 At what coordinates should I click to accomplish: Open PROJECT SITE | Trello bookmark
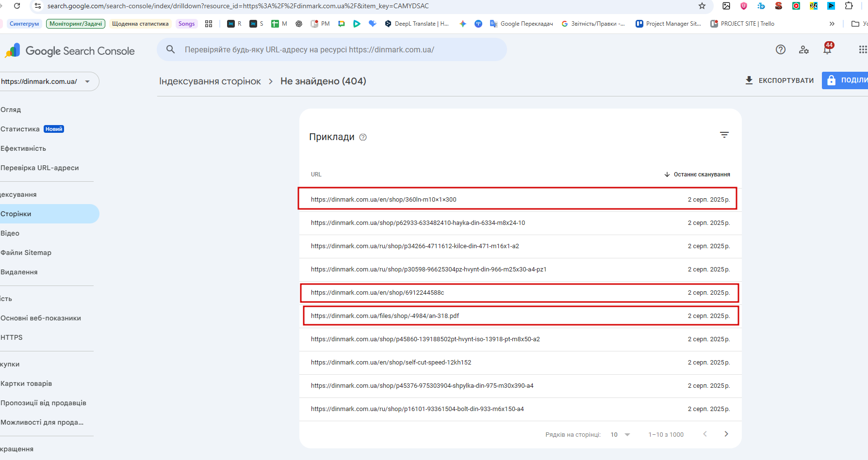point(743,24)
